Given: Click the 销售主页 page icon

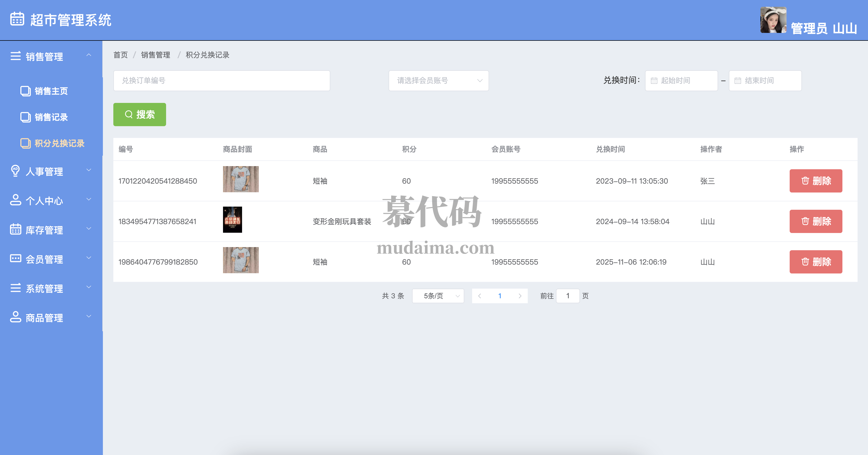Looking at the screenshot, I should point(25,91).
